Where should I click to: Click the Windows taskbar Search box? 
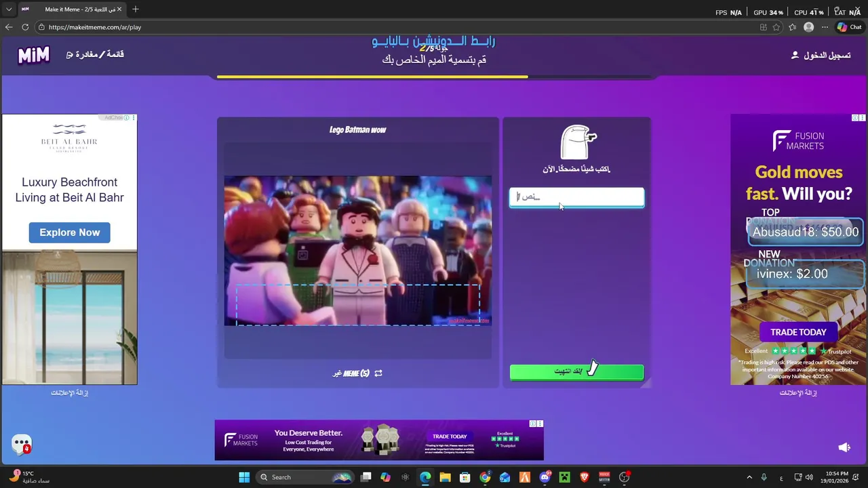click(305, 477)
